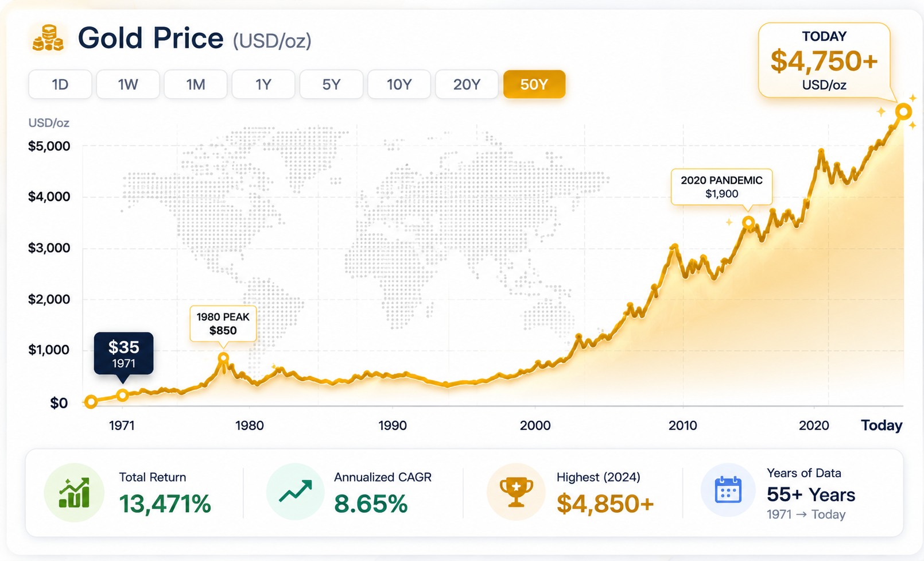Click the $35 1971 tooltip label
The image size is (924, 561).
(123, 354)
